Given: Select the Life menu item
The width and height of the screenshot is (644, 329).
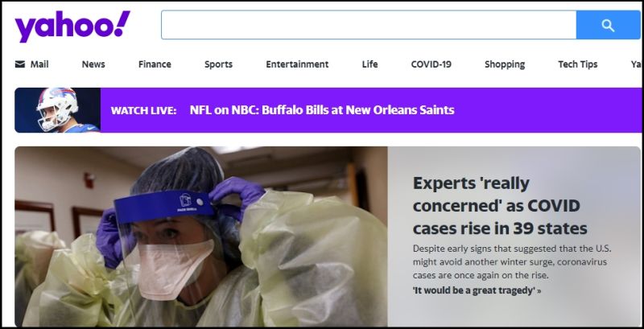Looking at the screenshot, I should [369, 64].
